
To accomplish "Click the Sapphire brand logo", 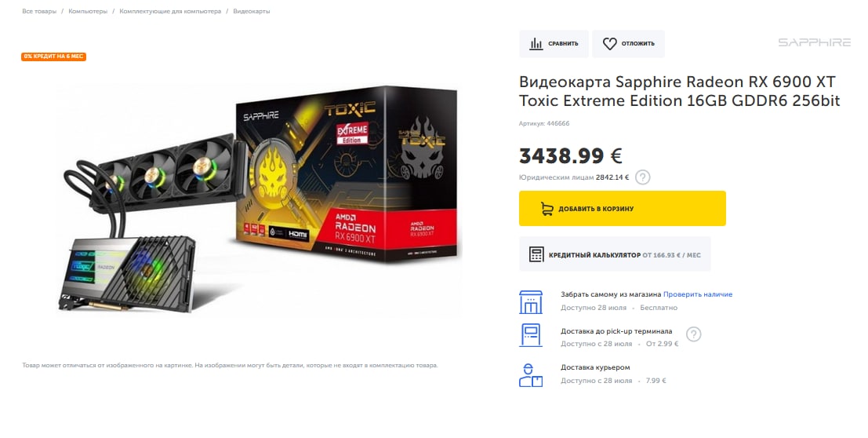I will pos(815,42).
